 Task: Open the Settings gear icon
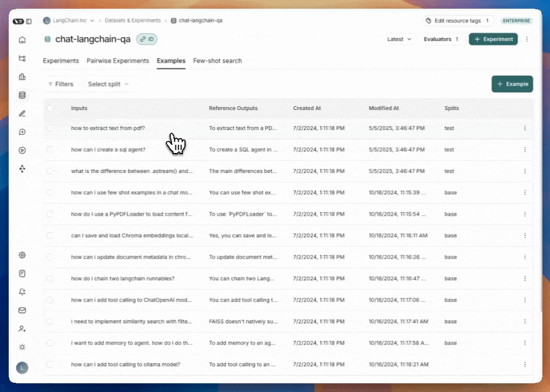click(22, 255)
